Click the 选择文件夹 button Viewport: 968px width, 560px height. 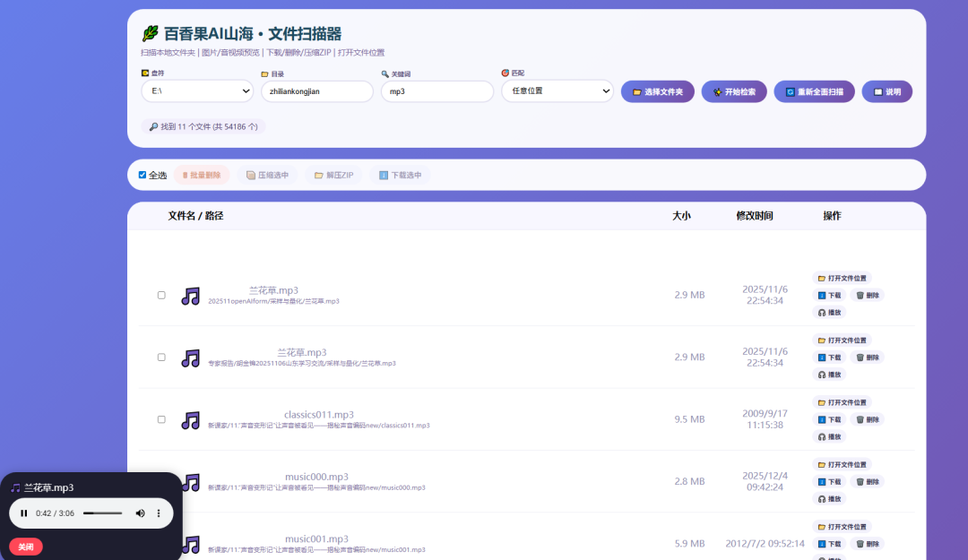(x=658, y=91)
